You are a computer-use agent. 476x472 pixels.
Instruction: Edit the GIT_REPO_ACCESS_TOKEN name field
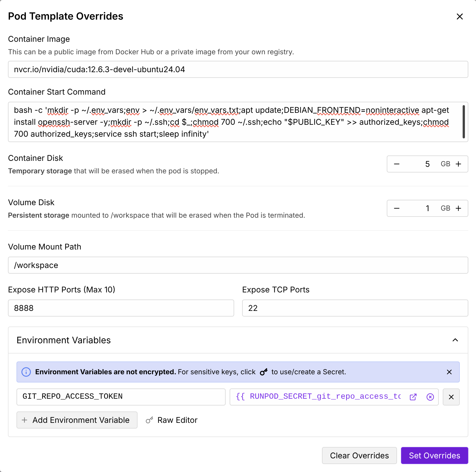tap(121, 397)
